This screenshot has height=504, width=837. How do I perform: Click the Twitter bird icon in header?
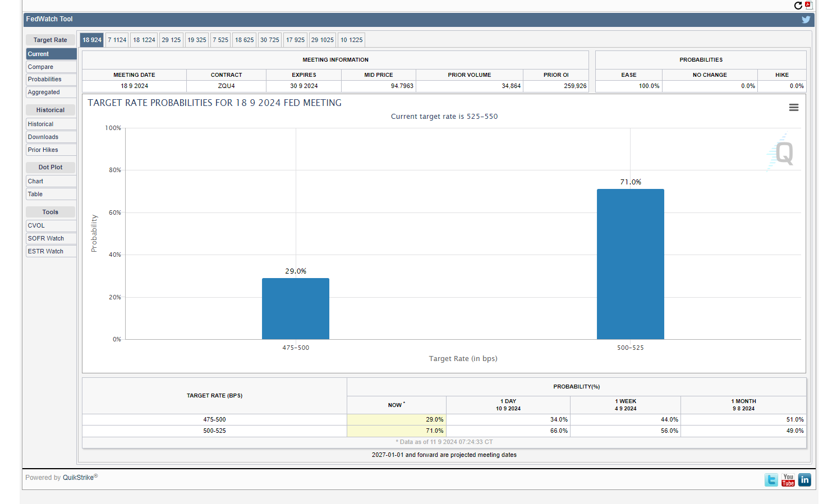coord(806,20)
